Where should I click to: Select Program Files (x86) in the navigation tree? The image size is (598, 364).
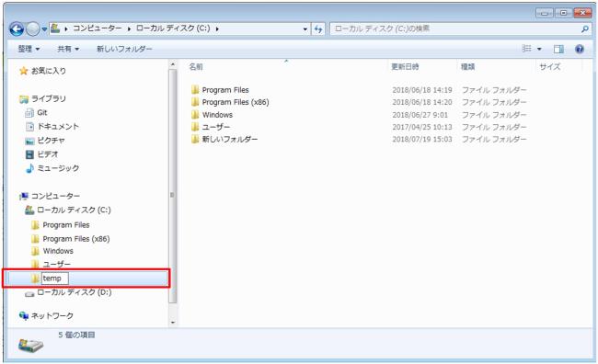(76, 239)
